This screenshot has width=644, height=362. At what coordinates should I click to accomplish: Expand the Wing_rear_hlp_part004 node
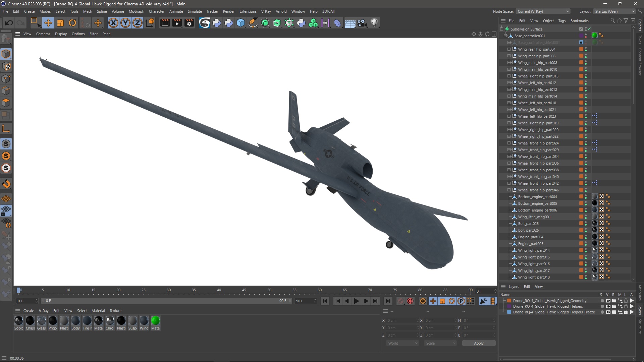tap(509, 49)
